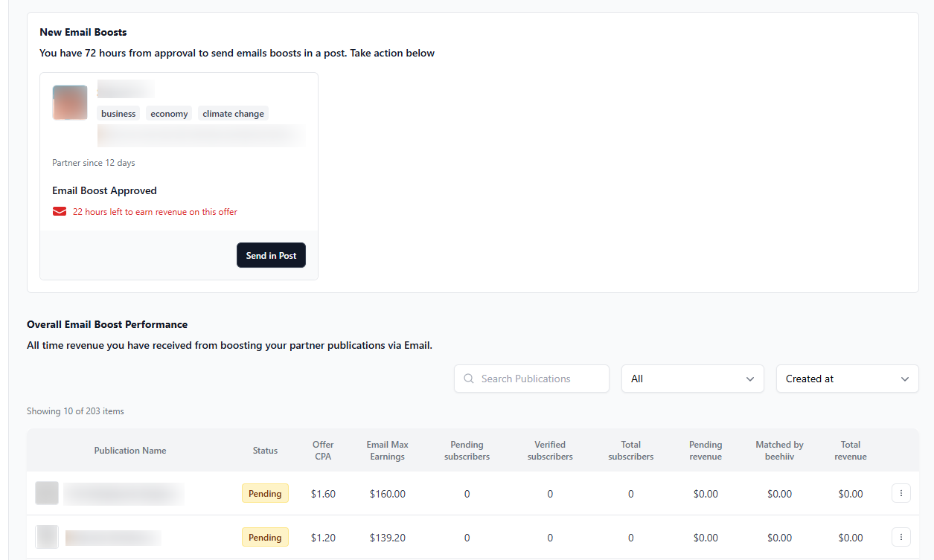The width and height of the screenshot is (934, 560).
Task: Click the Total revenue column header
Action: [850, 451]
